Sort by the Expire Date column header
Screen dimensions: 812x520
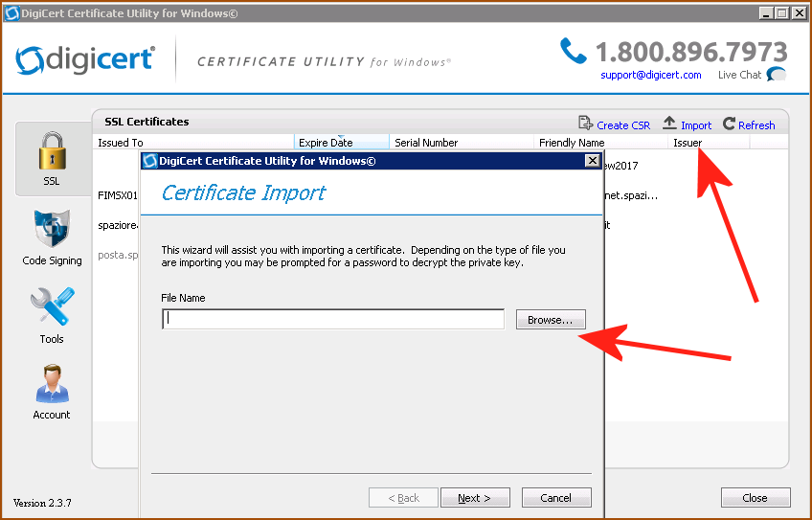pyautogui.click(x=341, y=143)
